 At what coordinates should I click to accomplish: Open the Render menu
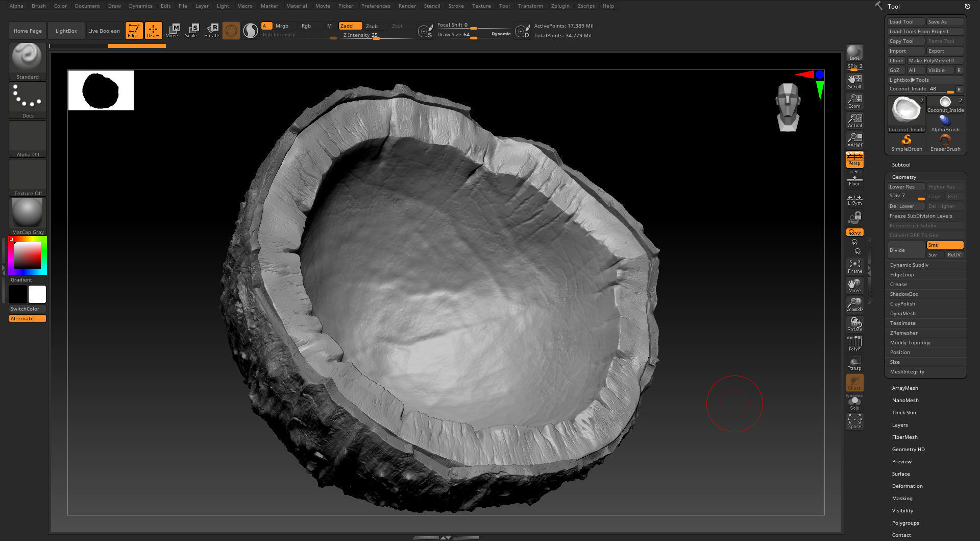pos(407,6)
